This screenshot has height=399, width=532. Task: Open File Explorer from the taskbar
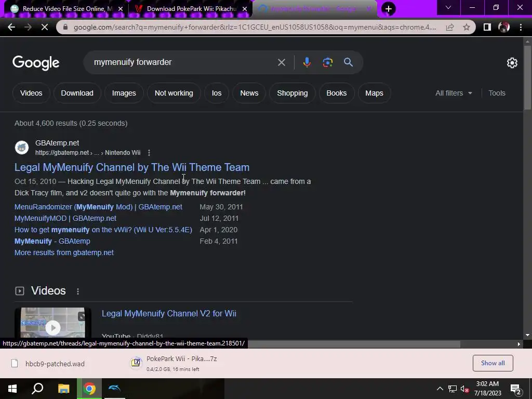point(63,389)
